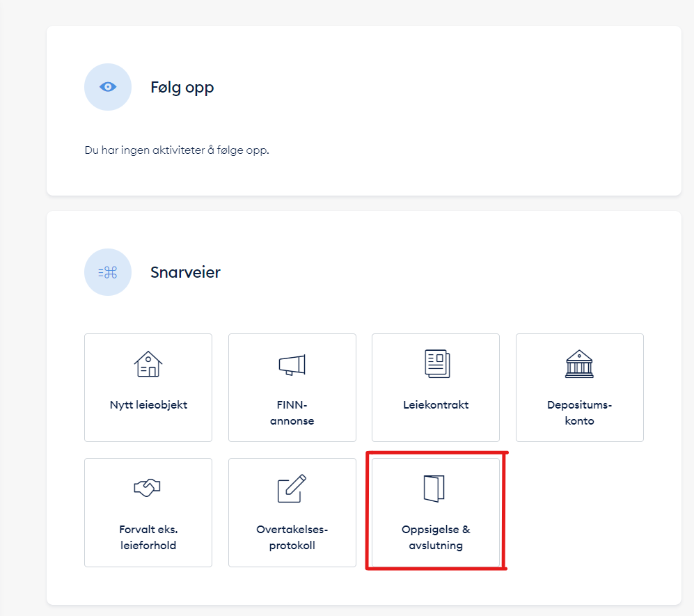This screenshot has height=616, width=694.
Task: Open the Leiekontrakt shortcut label
Action: tap(436, 405)
